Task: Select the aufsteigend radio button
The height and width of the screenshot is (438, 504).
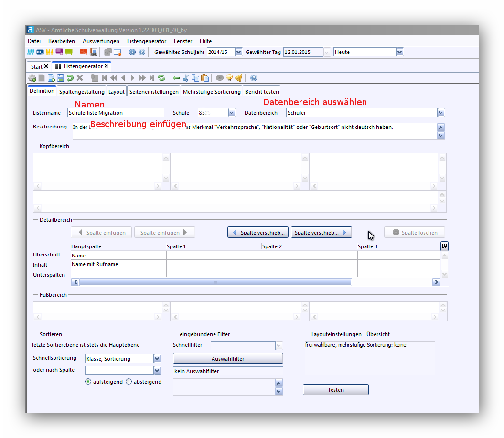Action: click(x=88, y=382)
